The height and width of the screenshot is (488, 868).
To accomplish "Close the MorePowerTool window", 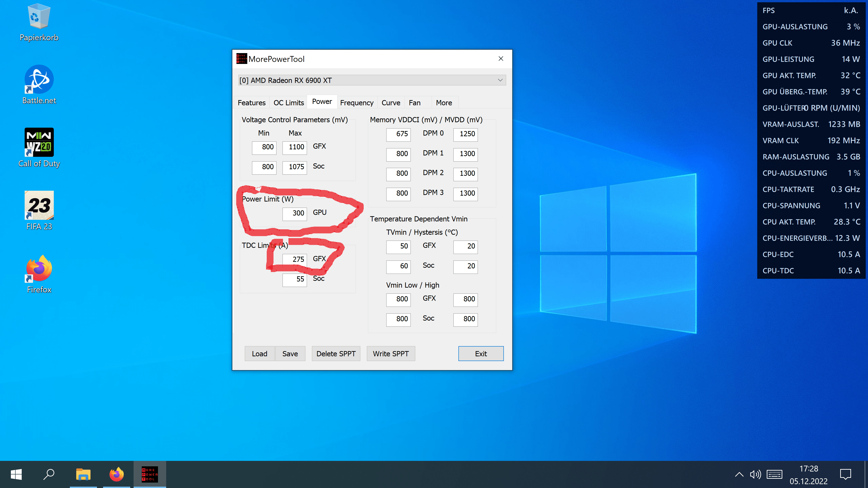I will (501, 59).
